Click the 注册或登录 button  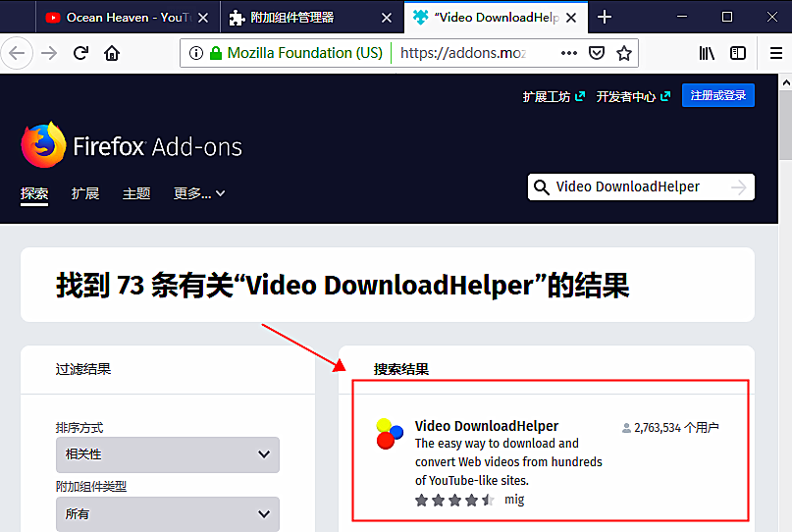coord(718,95)
